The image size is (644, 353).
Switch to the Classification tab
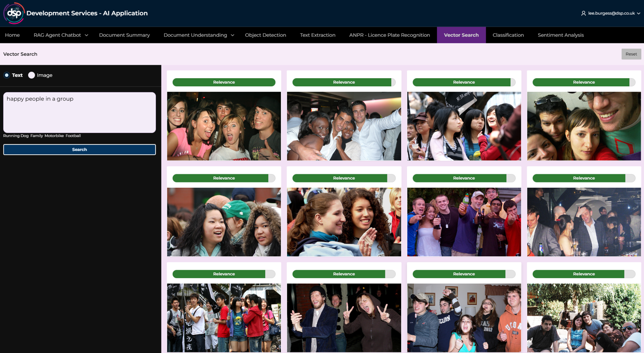508,35
